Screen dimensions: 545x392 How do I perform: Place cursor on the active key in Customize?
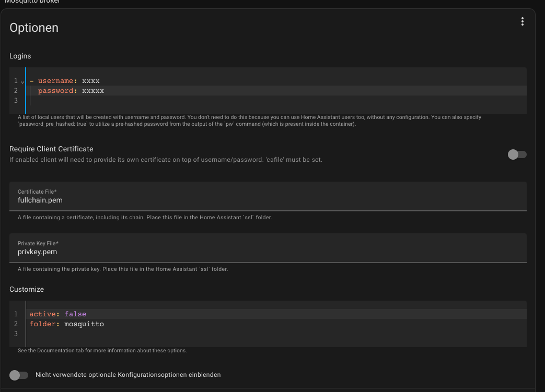coord(42,314)
